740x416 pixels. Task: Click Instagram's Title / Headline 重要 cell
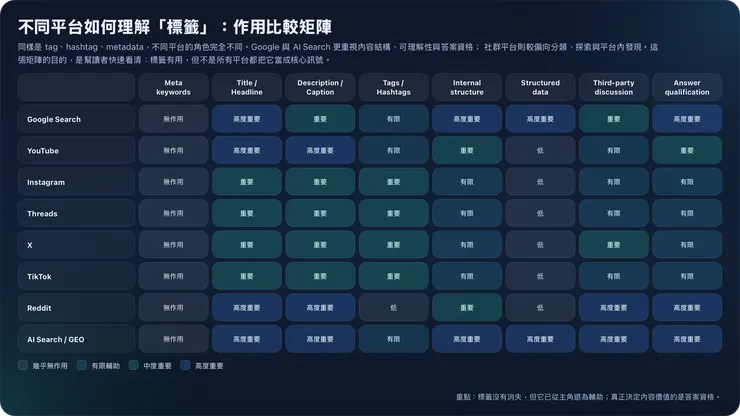tap(247, 182)
